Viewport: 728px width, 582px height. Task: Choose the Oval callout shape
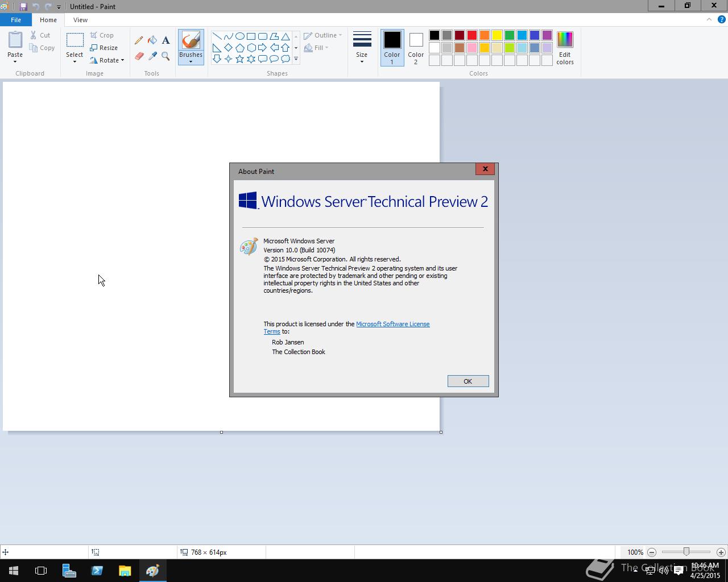[274, 59]
